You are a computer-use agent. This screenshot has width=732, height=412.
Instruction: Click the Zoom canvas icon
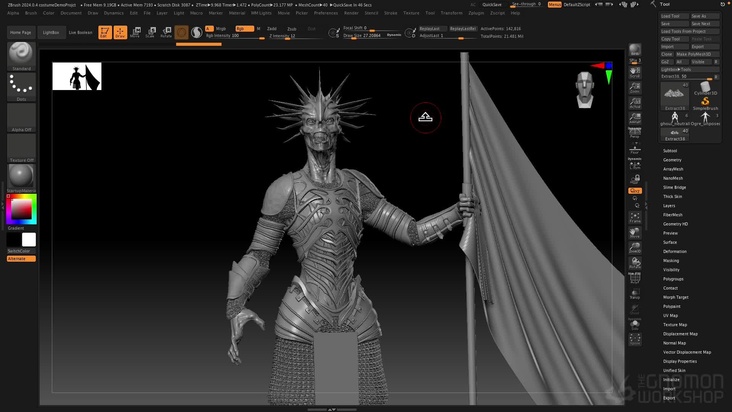pyautogui.click(x=635, y=87)
